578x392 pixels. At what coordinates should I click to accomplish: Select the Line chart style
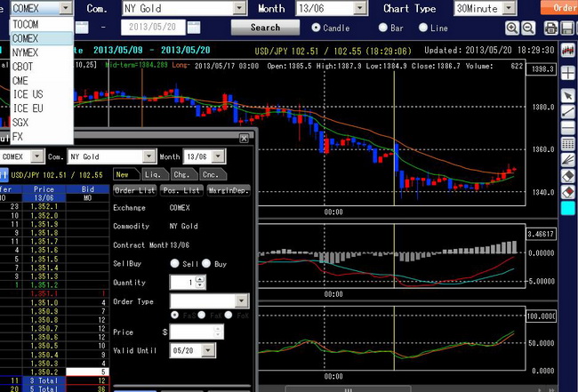pos(423,28)
